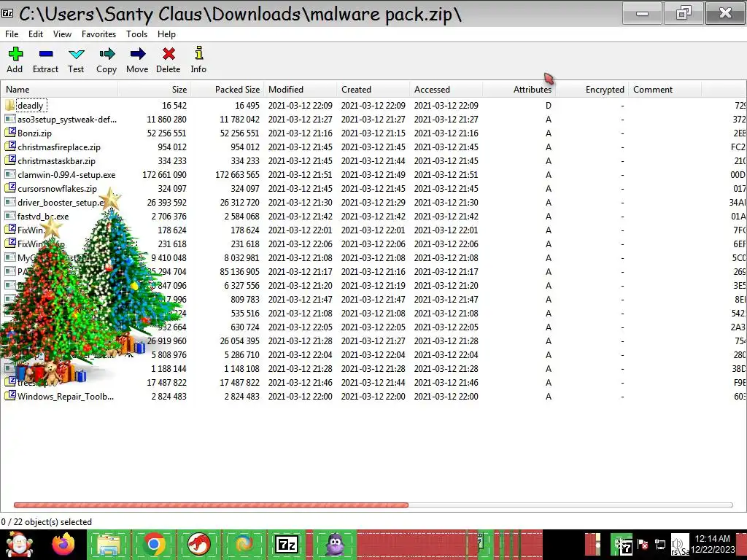
Task: Open the Help menu
Action: click(167, 34)
